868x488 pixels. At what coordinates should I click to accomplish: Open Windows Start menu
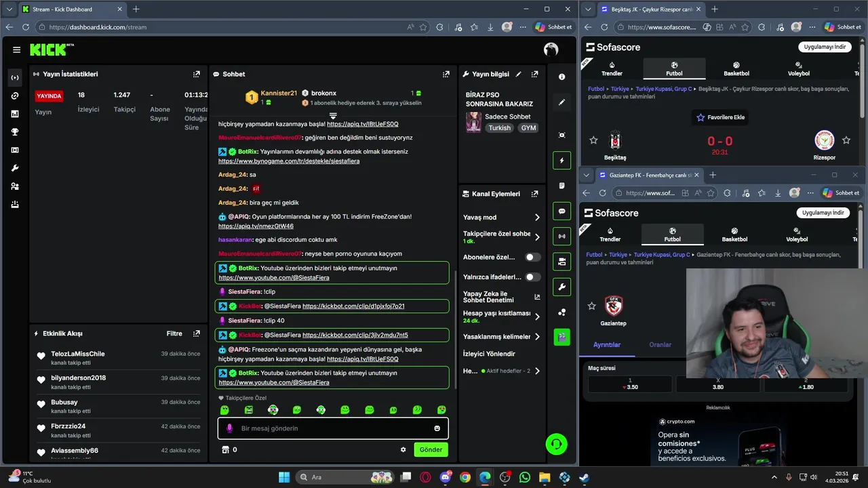pyautogui.click(x=284, y=477)
